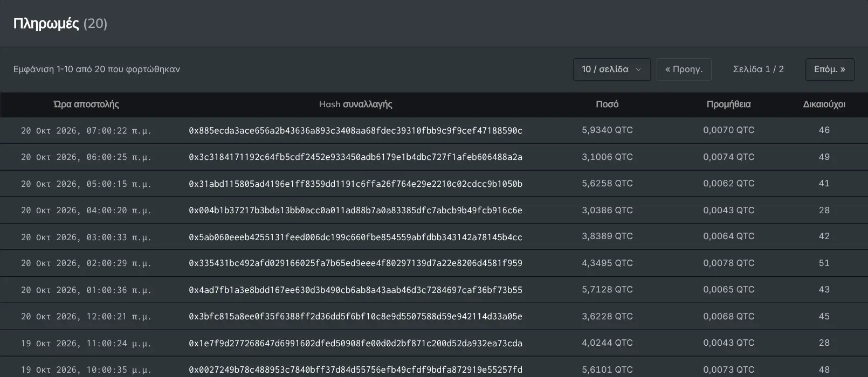
Task: Go to next page with Επόμ. button
Action: [x=830, y=69]
